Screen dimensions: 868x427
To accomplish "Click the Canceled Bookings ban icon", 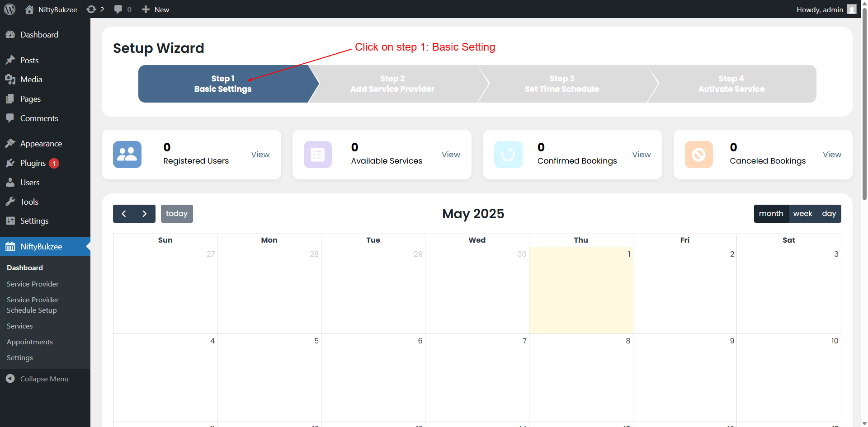I will [x=698, y=155].
